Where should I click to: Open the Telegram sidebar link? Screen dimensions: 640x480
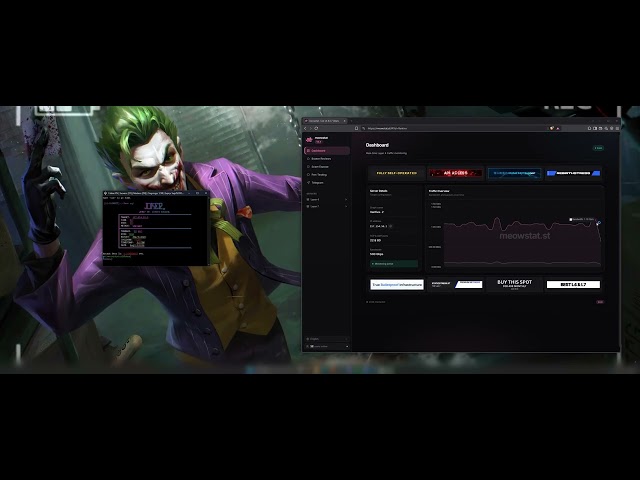tap(327, 182)
